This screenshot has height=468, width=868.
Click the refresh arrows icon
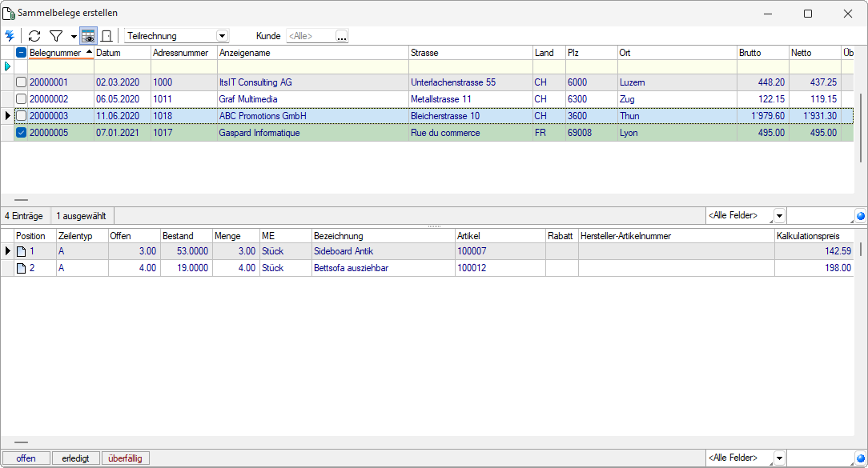coord(34,36)
